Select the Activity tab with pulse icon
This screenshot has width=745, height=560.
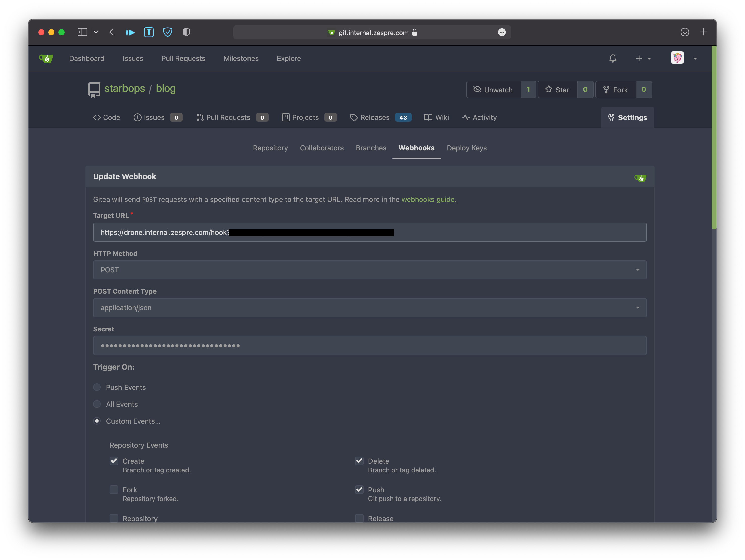[x=480, y=117]
